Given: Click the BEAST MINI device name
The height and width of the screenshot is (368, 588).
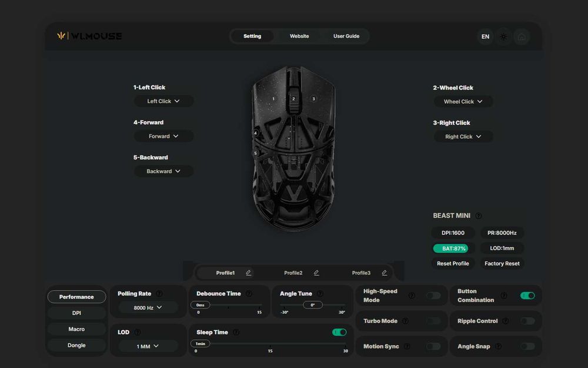Looking at the screenshot, I should point(452,216).
